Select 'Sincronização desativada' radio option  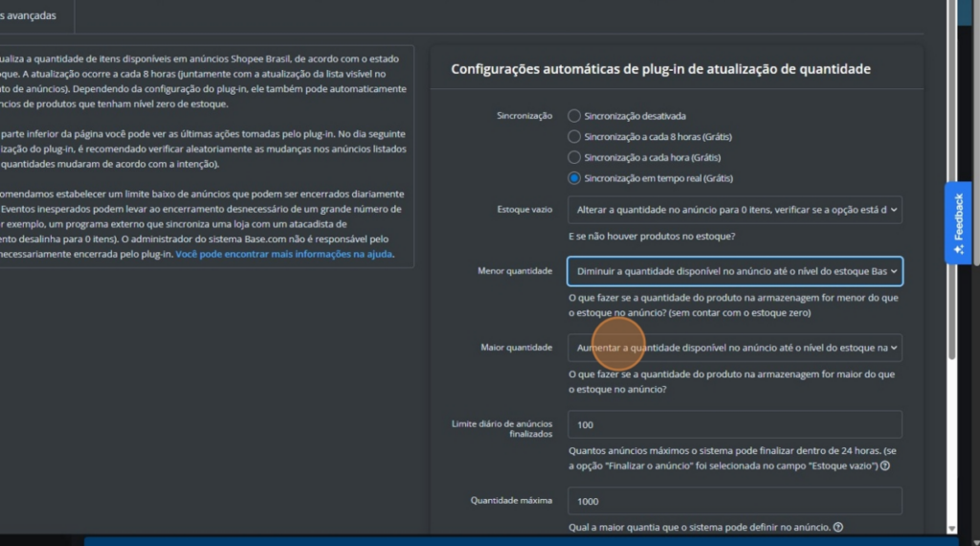coord(574,116)
